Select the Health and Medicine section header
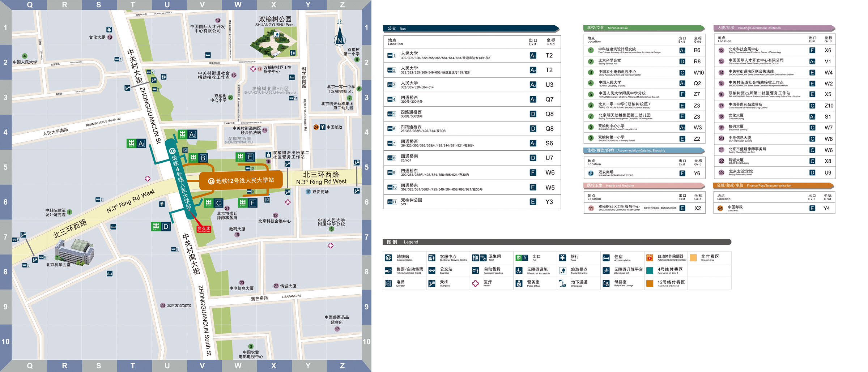This screenshot has height=372, width=868. tap(644, 185)
